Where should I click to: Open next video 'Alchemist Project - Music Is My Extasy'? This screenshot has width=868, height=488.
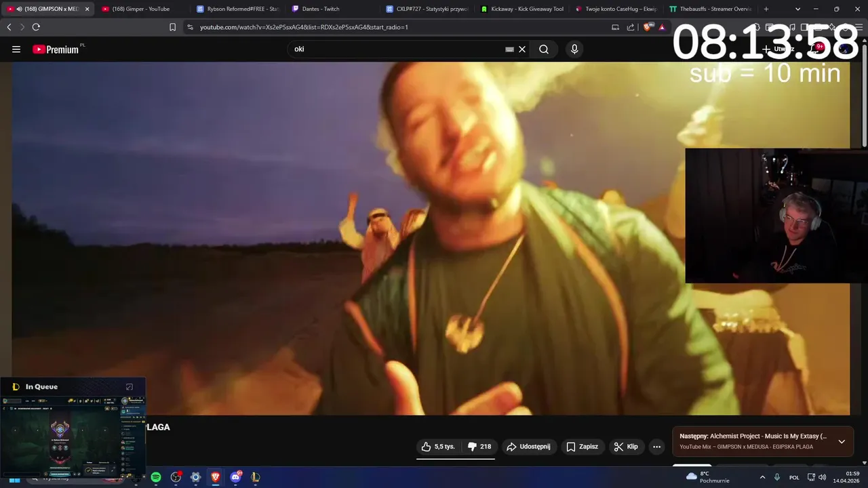click(x=753, y=436)
